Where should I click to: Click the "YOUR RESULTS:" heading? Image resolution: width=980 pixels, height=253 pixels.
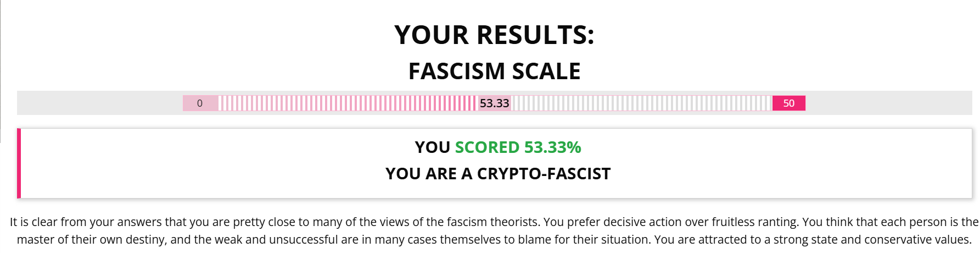pyautogui.click(x=494, y=35)
